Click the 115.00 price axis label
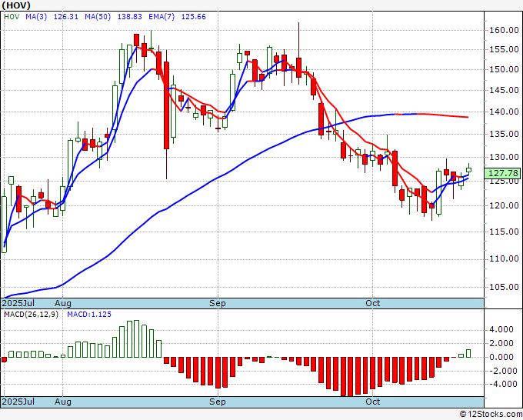Viewport: 523px width, 420px height. [504, 232]
